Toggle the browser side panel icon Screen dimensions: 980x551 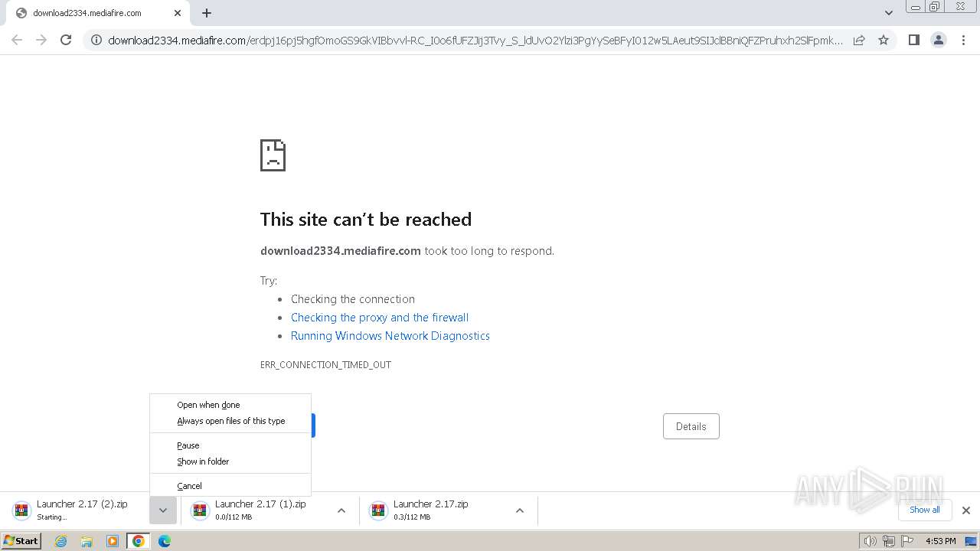click(x=913, y=40)
